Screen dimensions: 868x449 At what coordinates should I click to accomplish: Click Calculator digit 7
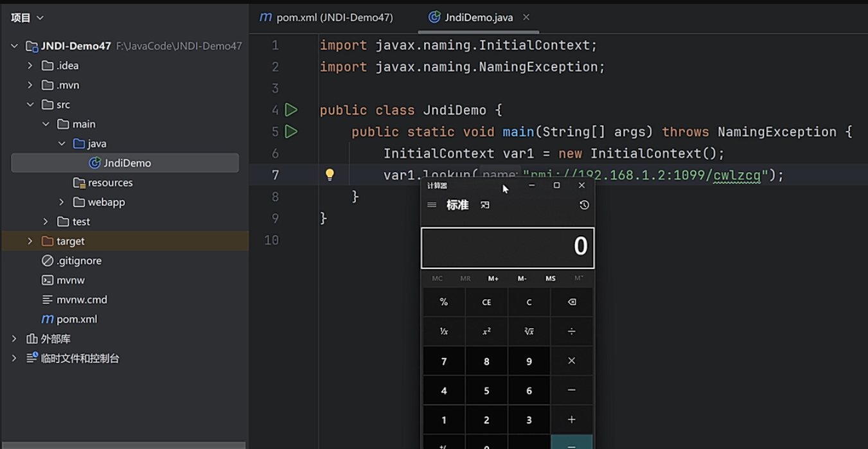444,361
